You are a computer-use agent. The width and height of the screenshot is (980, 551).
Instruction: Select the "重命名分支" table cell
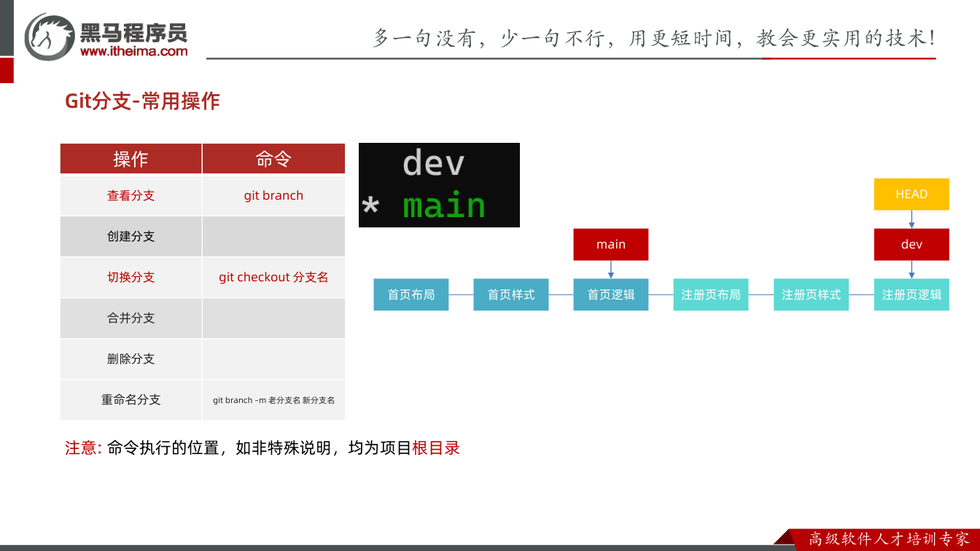click(x=131, y=399)
